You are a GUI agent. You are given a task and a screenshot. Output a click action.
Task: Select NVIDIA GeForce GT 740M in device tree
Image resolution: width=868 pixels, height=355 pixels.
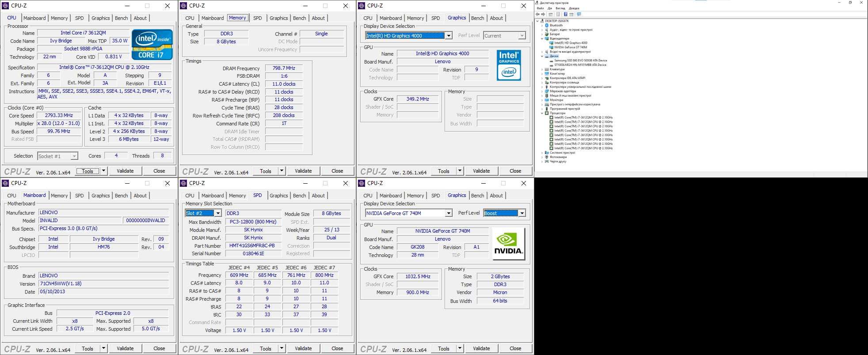571,47
